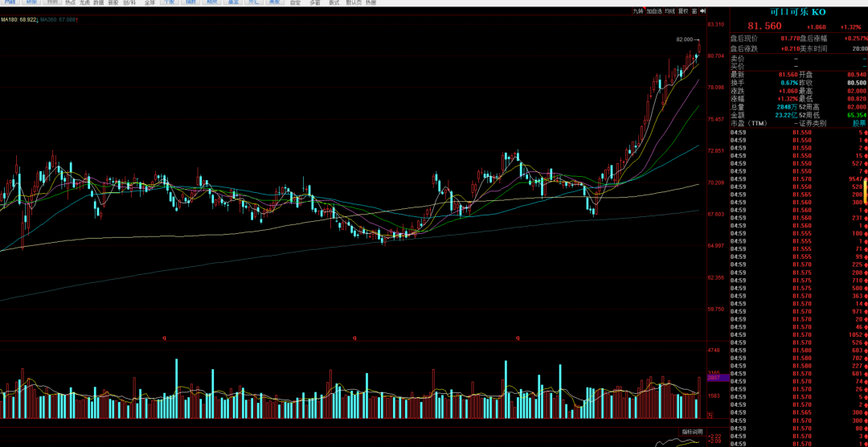Open the 多窗 multi-window menu
This screenshot has width=868, height=447.
pos(314,2)
